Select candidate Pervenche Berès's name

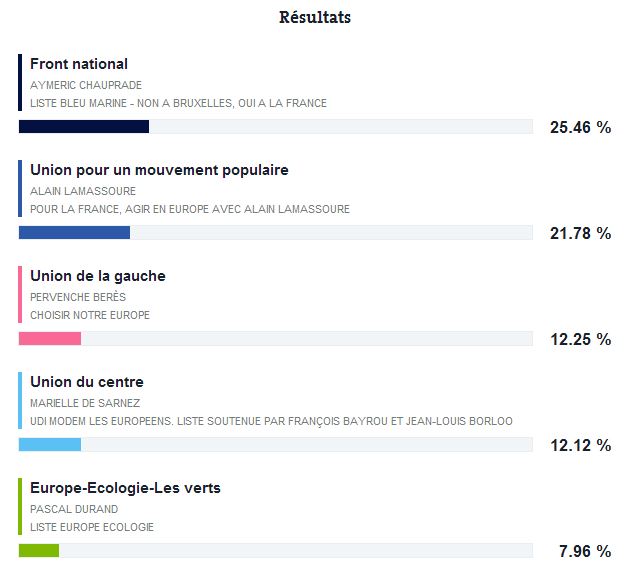pyautogui.click(x=78, y=297)
